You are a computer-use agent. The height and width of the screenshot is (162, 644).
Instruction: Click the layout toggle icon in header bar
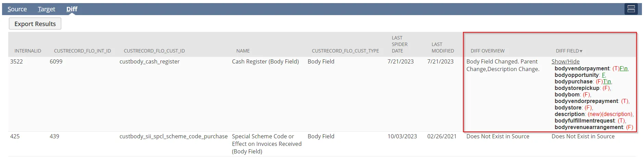point(631,9)
